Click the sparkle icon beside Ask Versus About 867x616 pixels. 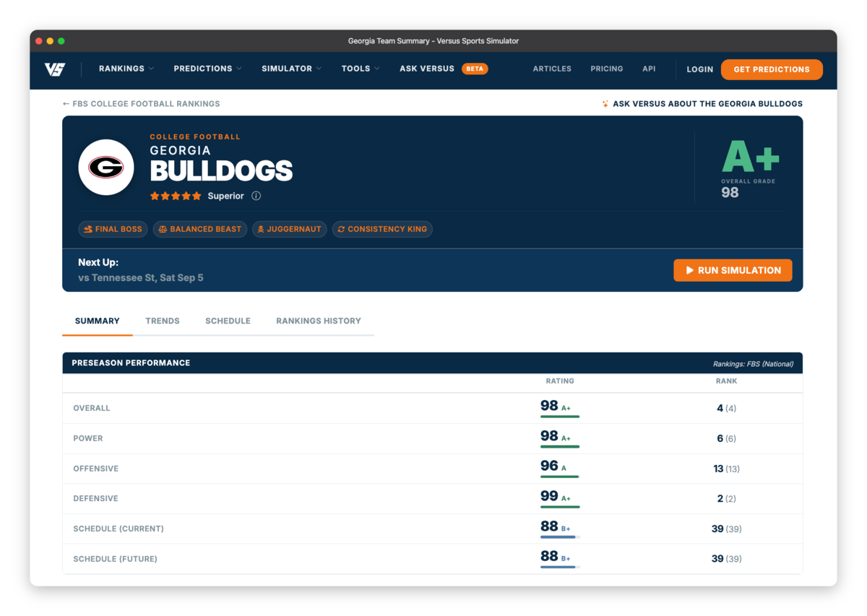605,104
